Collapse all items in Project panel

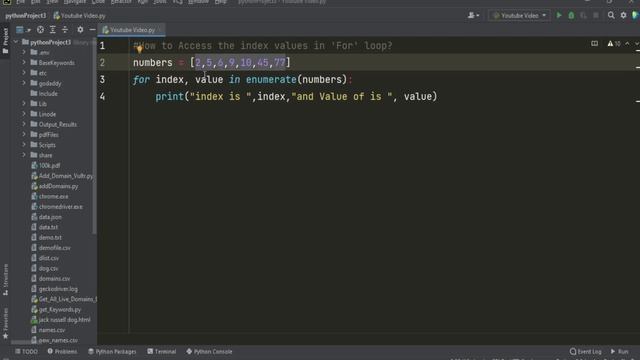pos(65,30)
